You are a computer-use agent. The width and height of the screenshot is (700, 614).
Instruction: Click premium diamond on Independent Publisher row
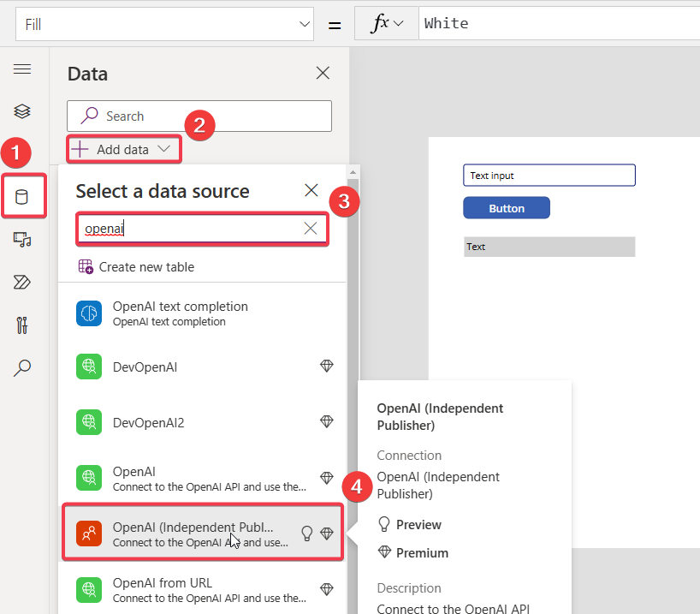tap(327, 534)
